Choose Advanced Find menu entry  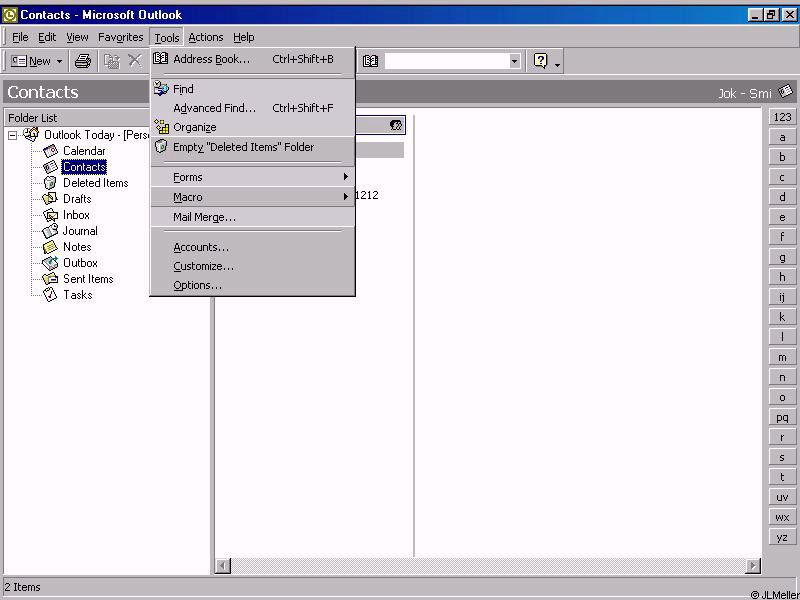pos(253,108)
